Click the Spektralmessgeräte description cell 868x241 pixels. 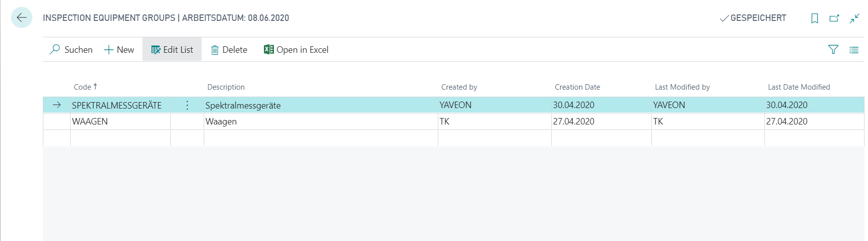pos(321,105)
